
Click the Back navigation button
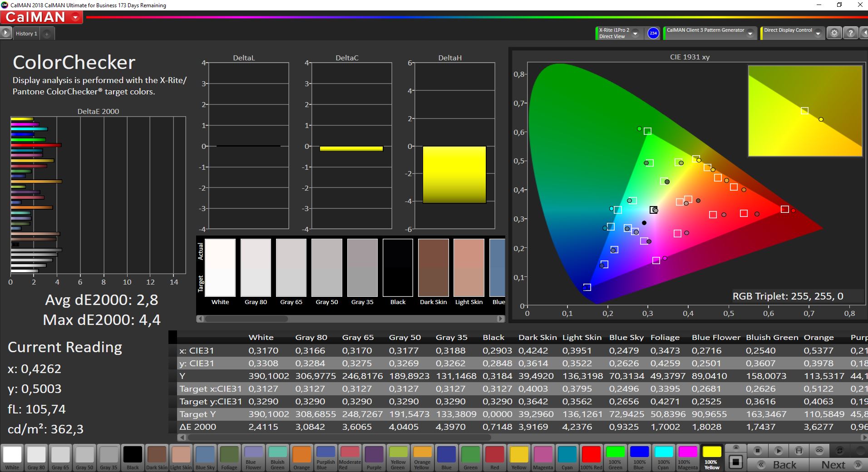tap(778, 465)
